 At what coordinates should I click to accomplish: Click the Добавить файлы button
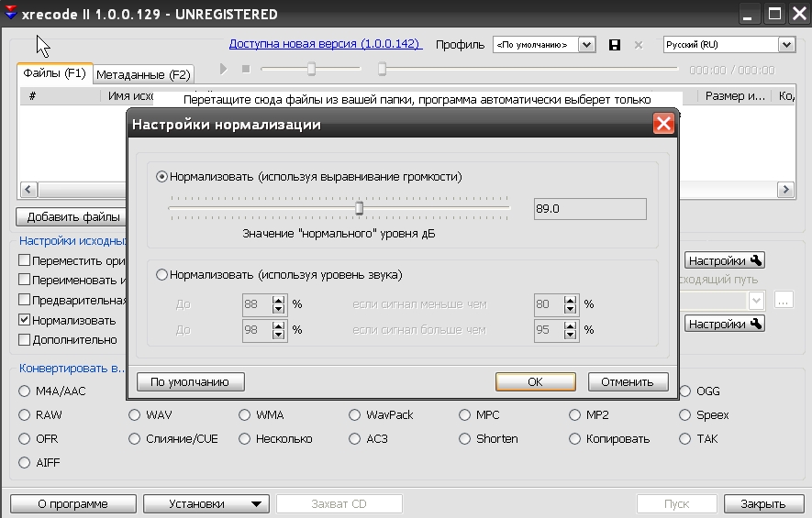pos(73,216)
